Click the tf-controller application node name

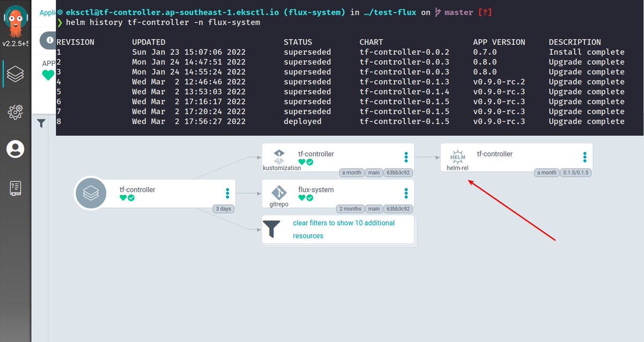click(x=137, y=190)
